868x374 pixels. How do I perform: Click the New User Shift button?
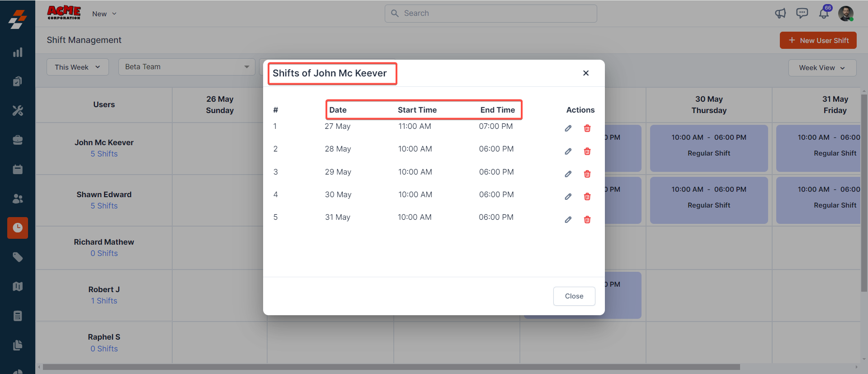point(818,40)
